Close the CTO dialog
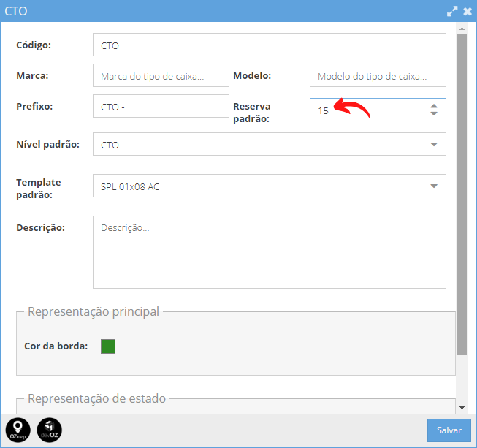 point(468,11)
